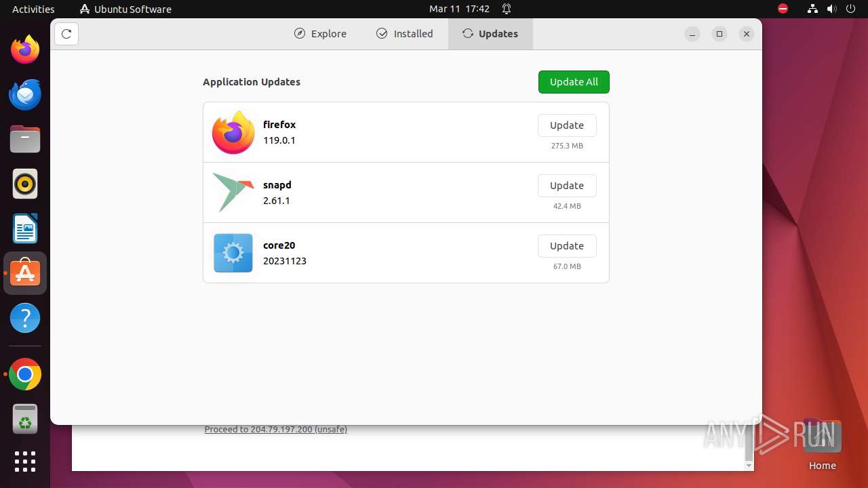Screen dimensions: 868x488
Task: Select the Updates tab
Action: pyautogui.click(x=490, y=34)
